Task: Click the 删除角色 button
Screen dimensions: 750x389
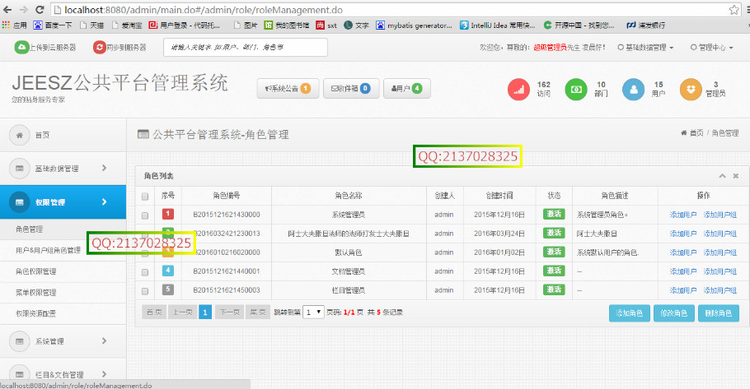Action: (x=718, y=313)
